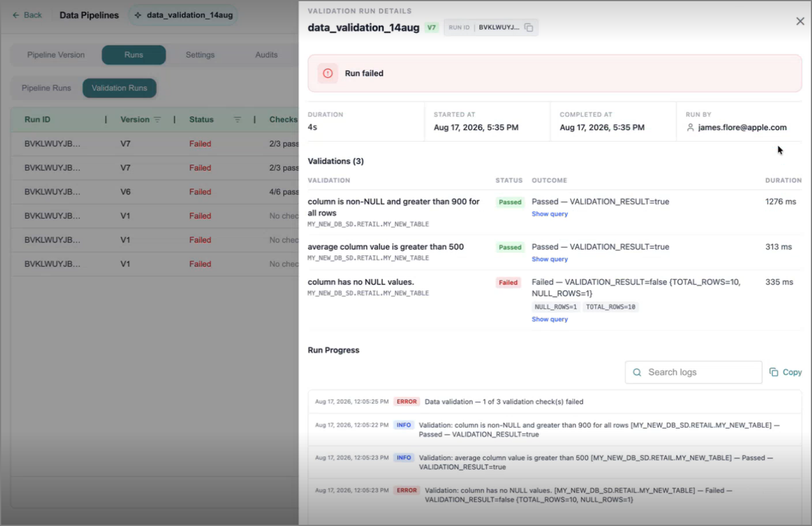
Task: Click the data_validation_14aug pipeline chip
Action: tap(183, 15)
